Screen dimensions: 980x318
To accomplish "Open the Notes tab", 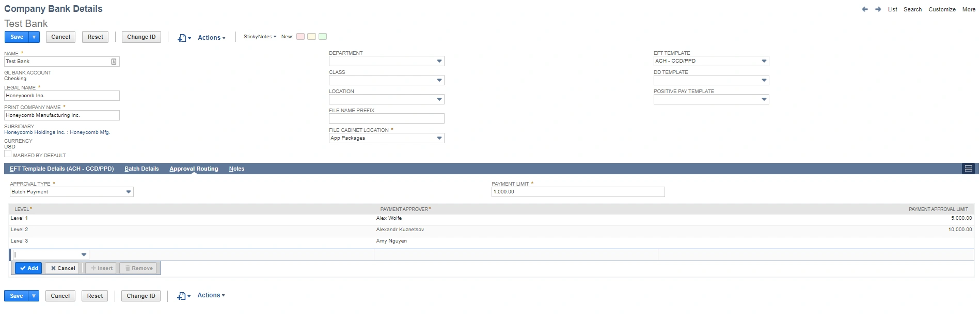I will click(236, 169).
